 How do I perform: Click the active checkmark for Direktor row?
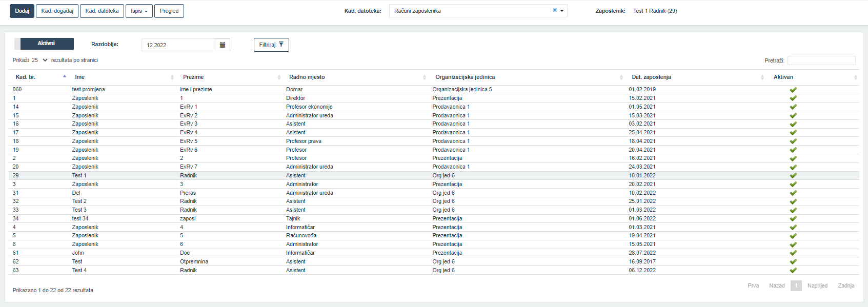pos(793,98)
